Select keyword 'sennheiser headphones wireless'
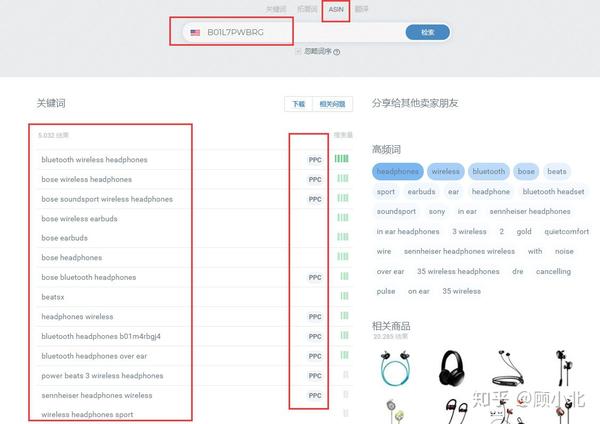This screenshot has height=424, width=600. tap(96, 395)
